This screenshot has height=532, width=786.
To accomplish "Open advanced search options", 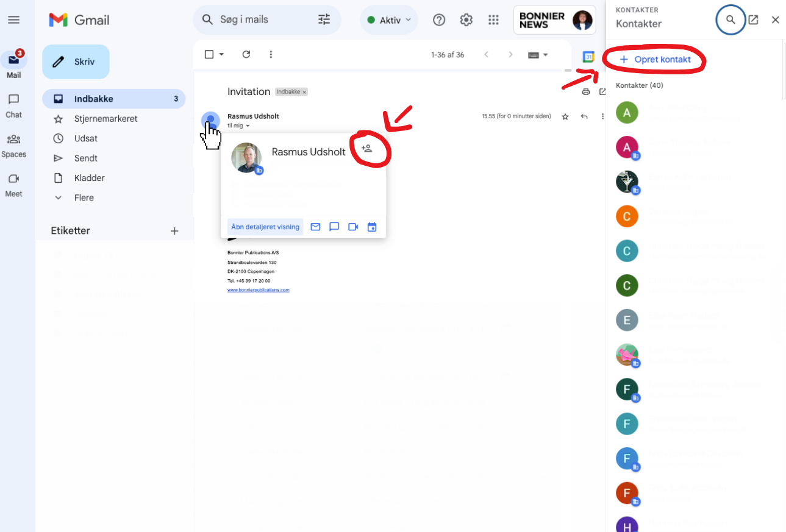I will [324, 20].
